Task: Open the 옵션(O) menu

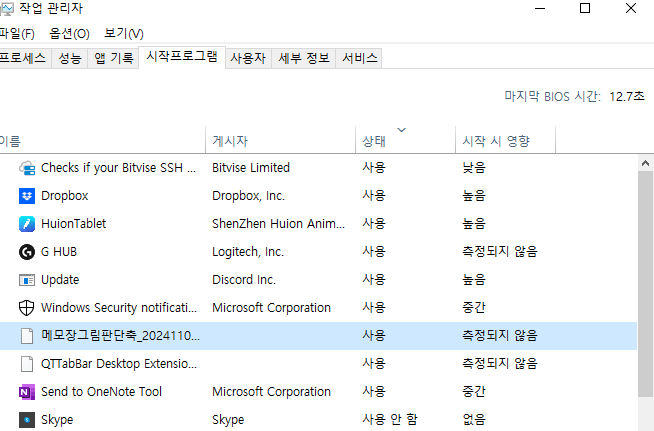Action: tap(69, 33)
